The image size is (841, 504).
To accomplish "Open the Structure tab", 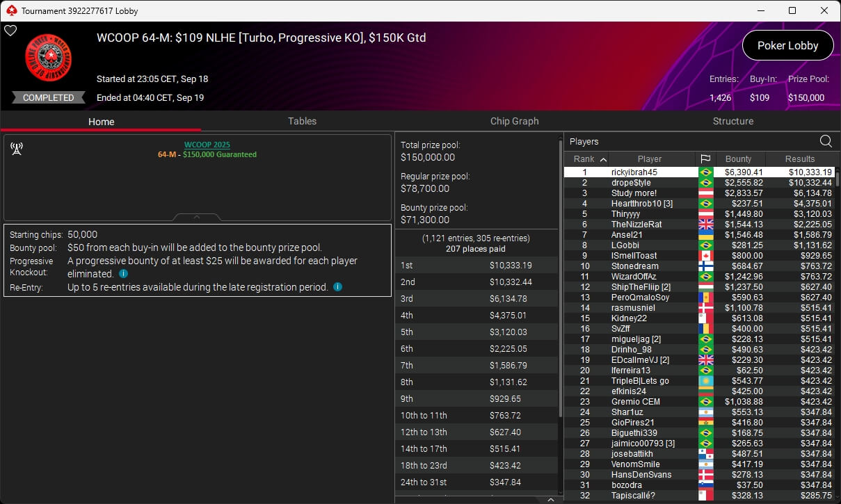I will coord(732,121).
